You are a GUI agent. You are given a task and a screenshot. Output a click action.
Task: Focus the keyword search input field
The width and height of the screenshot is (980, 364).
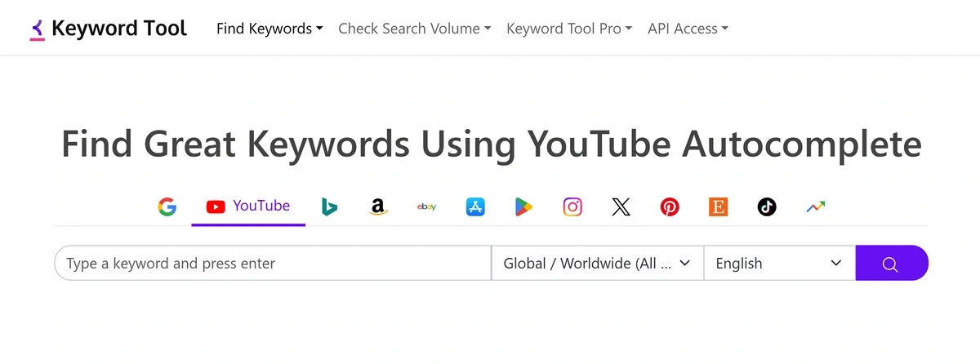(273, 264)
